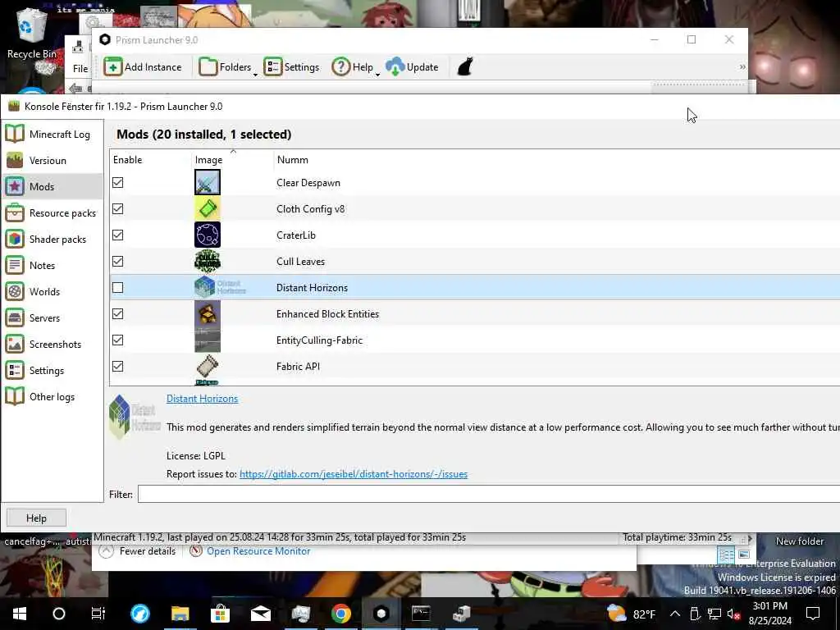Show hidden system tray icons

[x=675, y=614]
